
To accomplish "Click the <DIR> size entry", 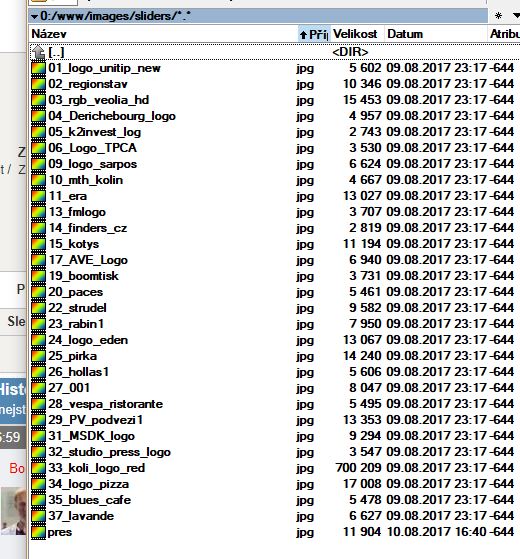I will tap(350, 52).
